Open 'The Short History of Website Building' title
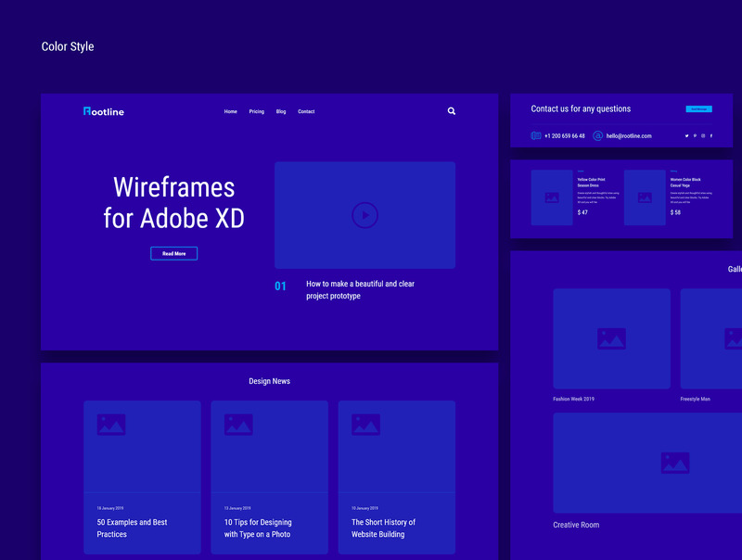The height and width of the screenshot is (560, 742). (383, 528)
